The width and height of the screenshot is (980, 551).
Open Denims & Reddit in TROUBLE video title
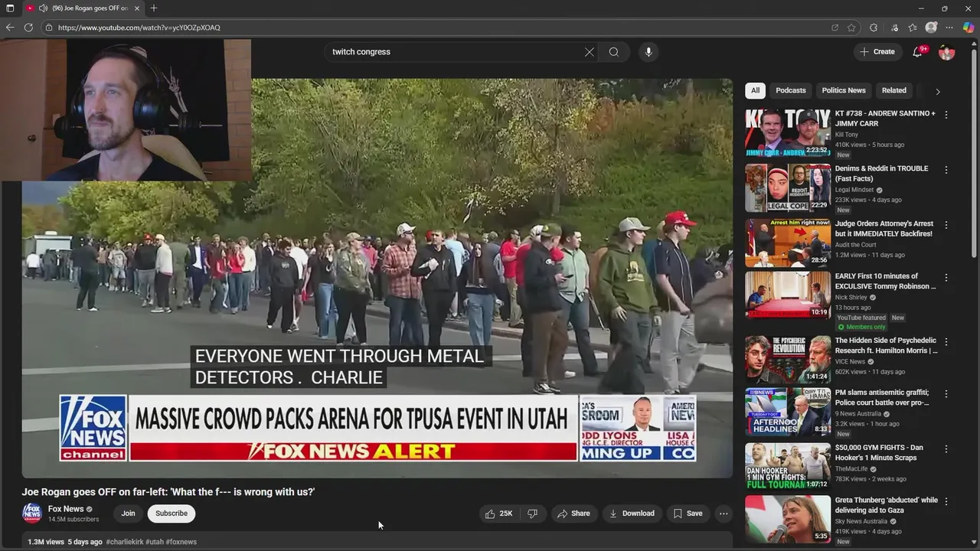(881, 174)
